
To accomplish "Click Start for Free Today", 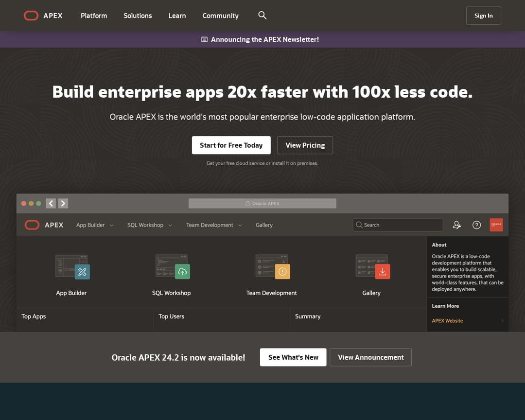I will click(x=231, y=145).
